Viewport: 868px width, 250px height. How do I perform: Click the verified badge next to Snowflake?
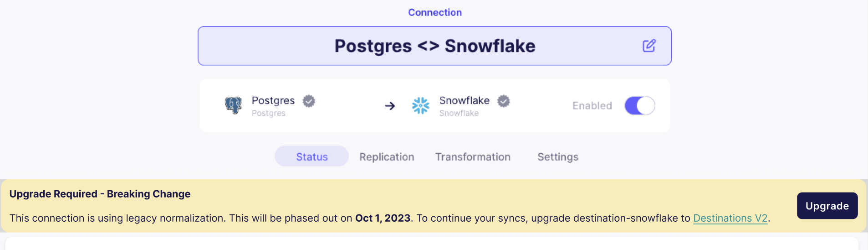(x=503, y=101)
